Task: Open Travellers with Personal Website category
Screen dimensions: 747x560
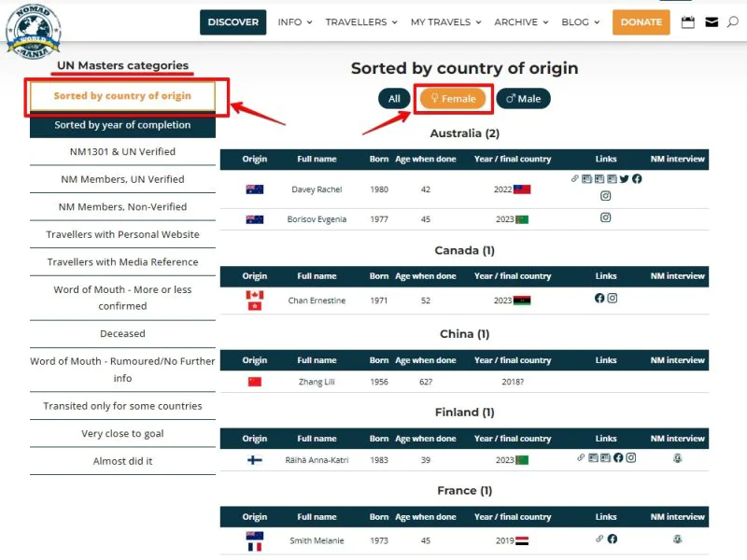Action: click(122, 233)
